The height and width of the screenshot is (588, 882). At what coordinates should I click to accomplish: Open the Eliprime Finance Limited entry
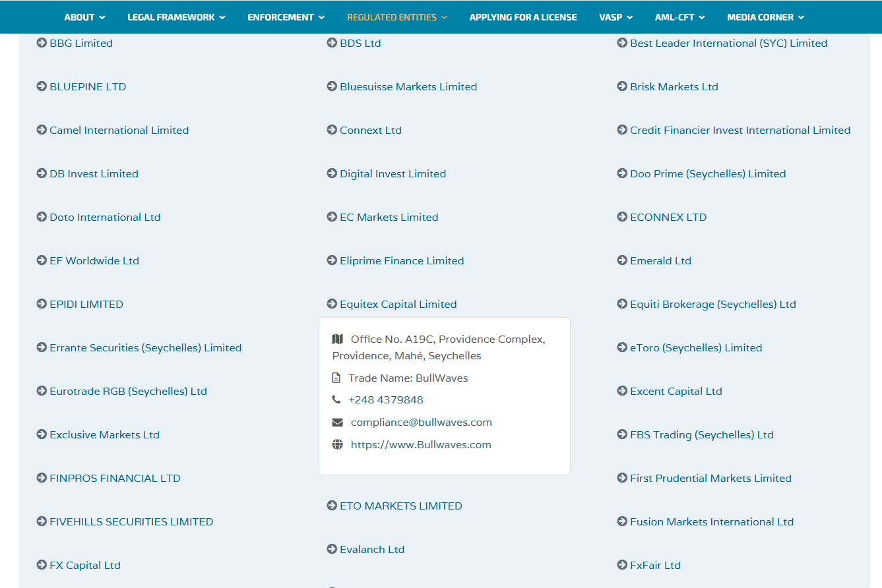coord(402,260)
